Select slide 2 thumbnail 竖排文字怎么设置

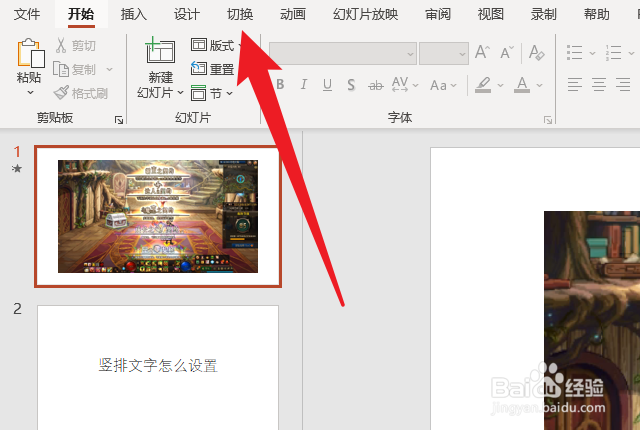[158, 367]
